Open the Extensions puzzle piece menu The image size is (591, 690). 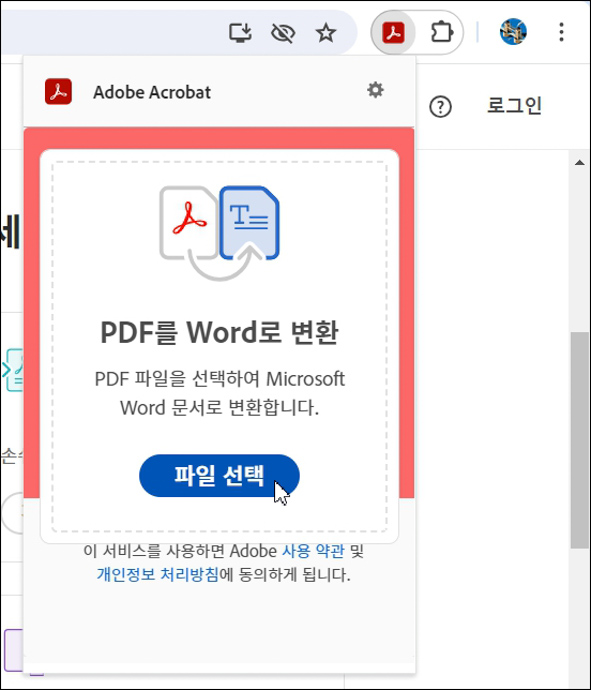(x=441, y=33)
